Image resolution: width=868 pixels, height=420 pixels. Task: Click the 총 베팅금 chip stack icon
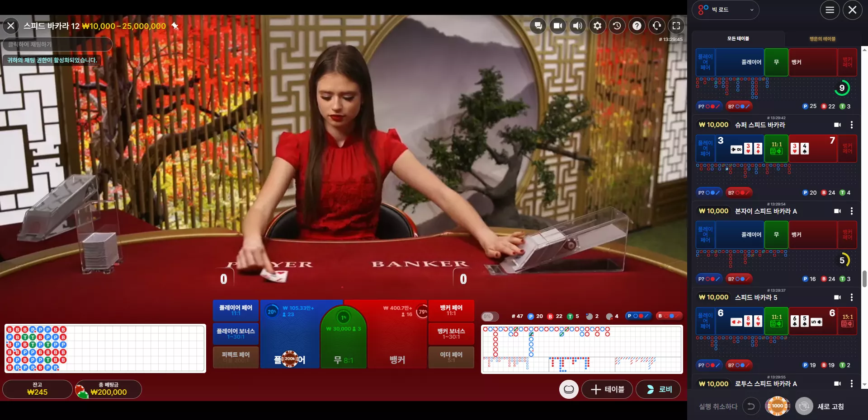(x=82, y=391)
